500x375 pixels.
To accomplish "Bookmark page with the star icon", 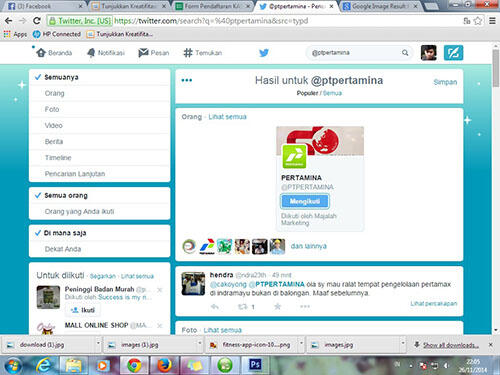I will (x=478, y=21).
